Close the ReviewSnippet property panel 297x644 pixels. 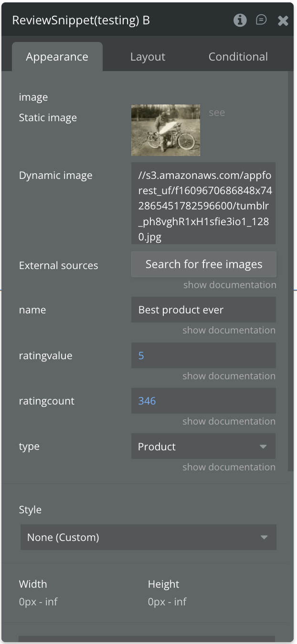(x=283, y=21)
